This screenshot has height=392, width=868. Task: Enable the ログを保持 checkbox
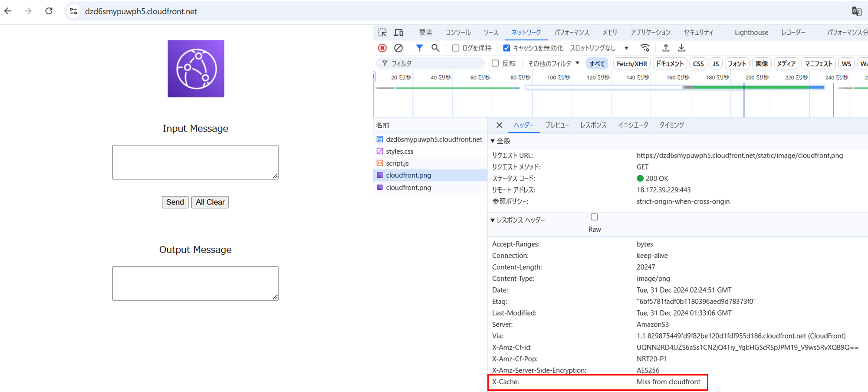coord(455,48)
